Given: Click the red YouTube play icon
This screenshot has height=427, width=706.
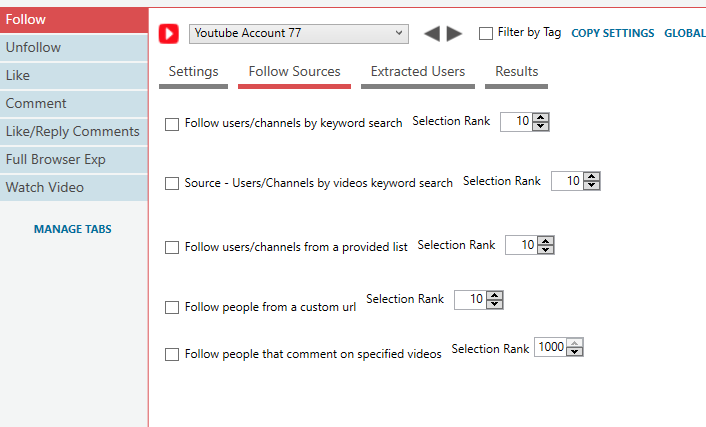Looking at the screenshot, I should (x=169, y=34).
